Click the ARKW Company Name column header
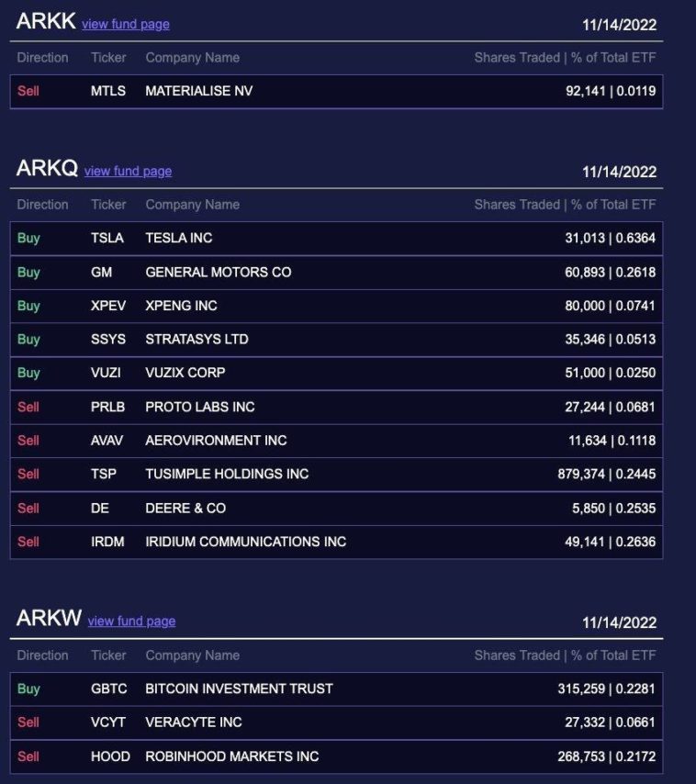 pyautogui.click(x=192, y=655)
